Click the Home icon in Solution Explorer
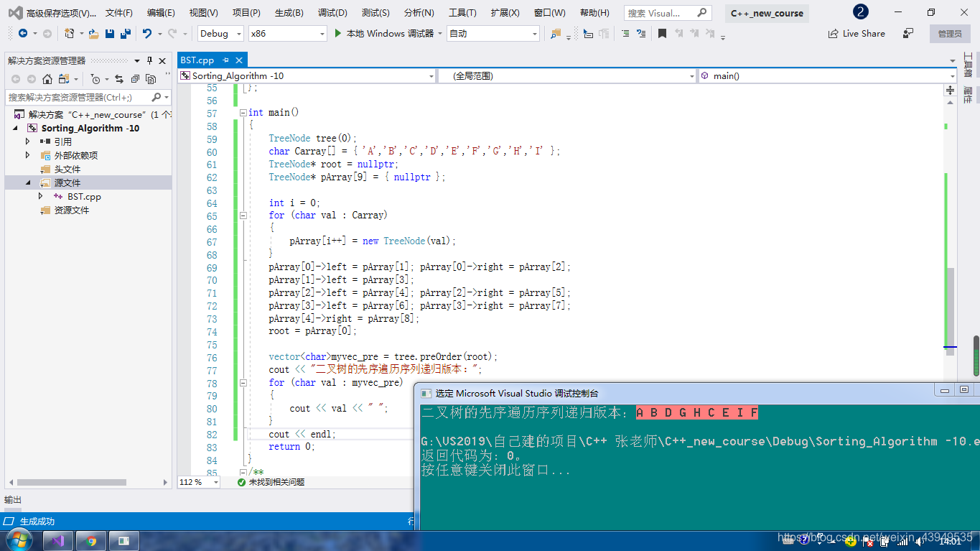980x551 pixels. [47, 79]
